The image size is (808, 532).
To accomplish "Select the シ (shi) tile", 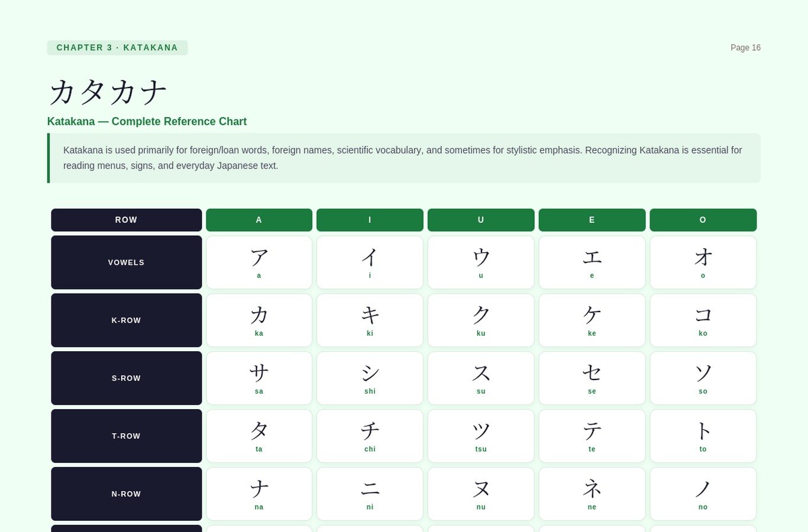I will tap(370, 378).
